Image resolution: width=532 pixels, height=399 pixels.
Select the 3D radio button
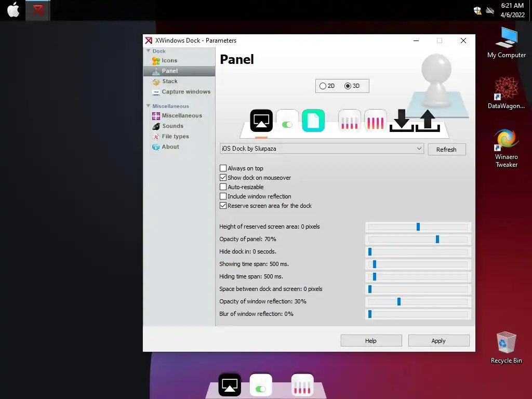click(348, 86)
